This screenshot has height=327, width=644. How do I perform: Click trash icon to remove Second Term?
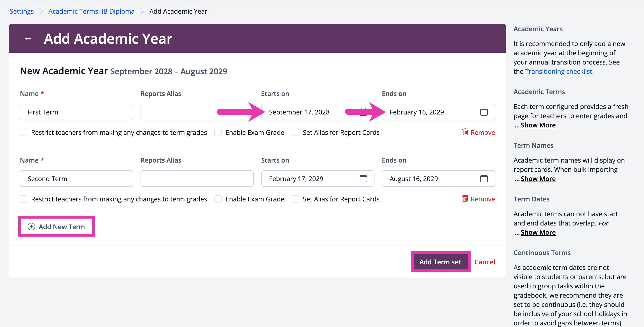[x=465, y=198]
